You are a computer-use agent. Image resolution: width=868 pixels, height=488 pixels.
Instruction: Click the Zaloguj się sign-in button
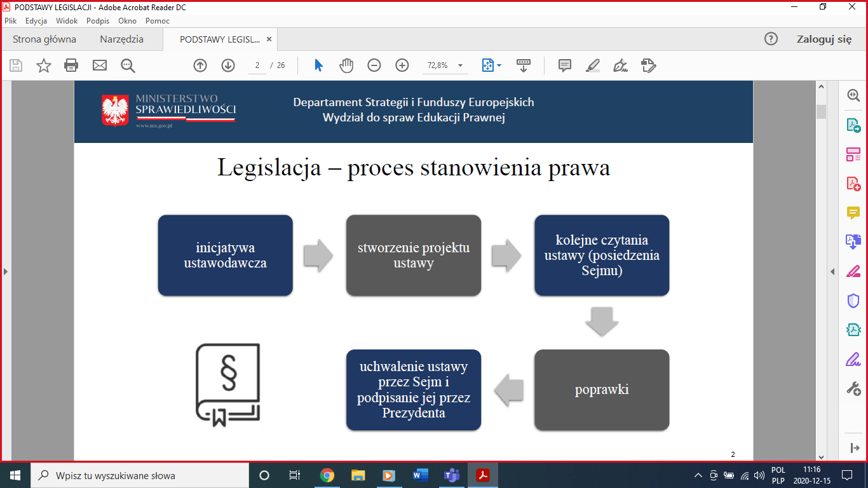(x=824, y=39)
